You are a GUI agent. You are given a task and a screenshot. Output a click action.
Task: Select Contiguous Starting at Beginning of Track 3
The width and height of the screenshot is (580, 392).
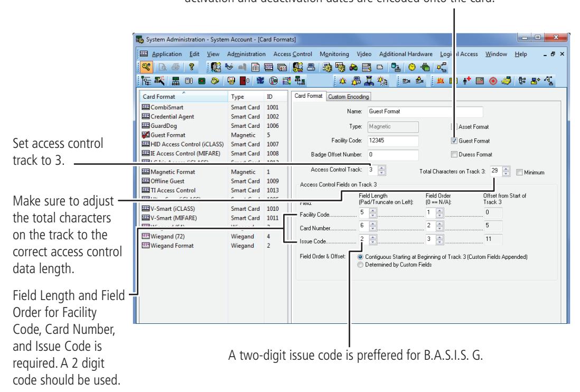[360, 257]
